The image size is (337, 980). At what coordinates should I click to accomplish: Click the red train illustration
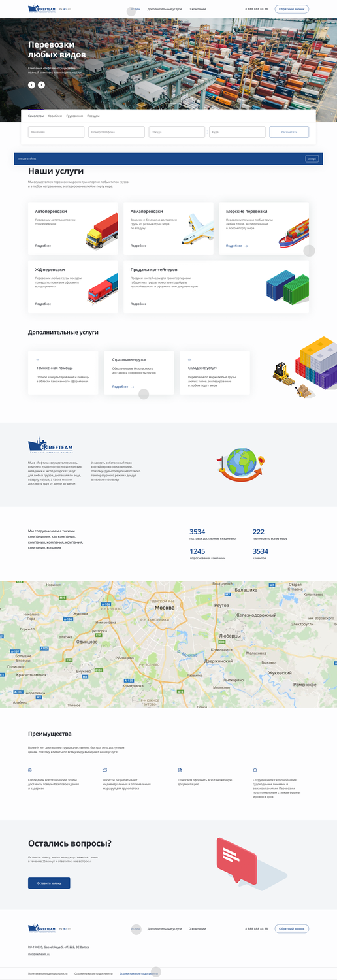[103, 289]
